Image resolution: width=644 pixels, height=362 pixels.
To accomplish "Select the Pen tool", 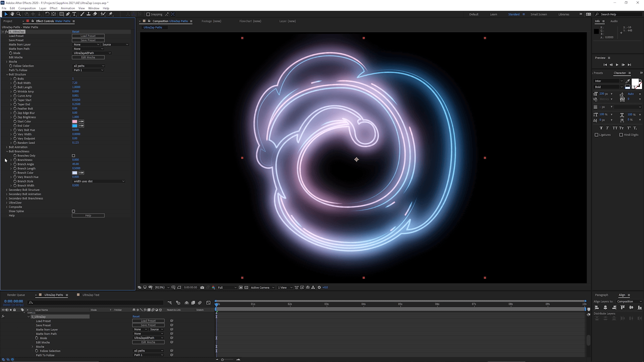I will point(68,14).
